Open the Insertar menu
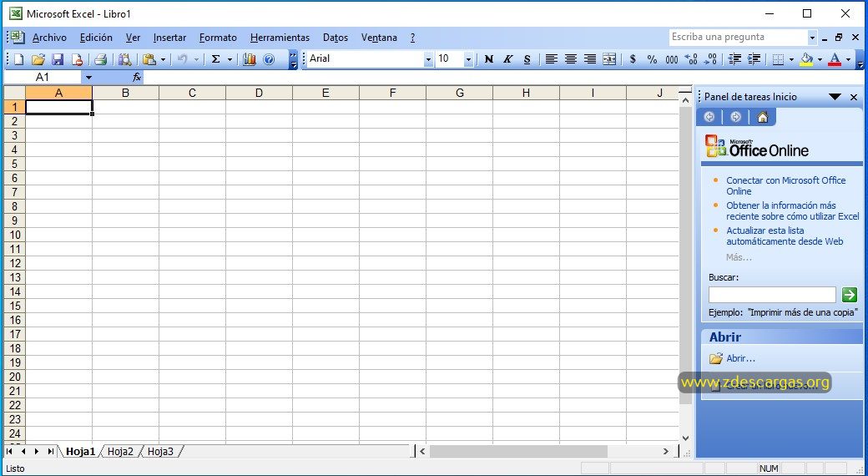868x476 pixels. (170, 38)
